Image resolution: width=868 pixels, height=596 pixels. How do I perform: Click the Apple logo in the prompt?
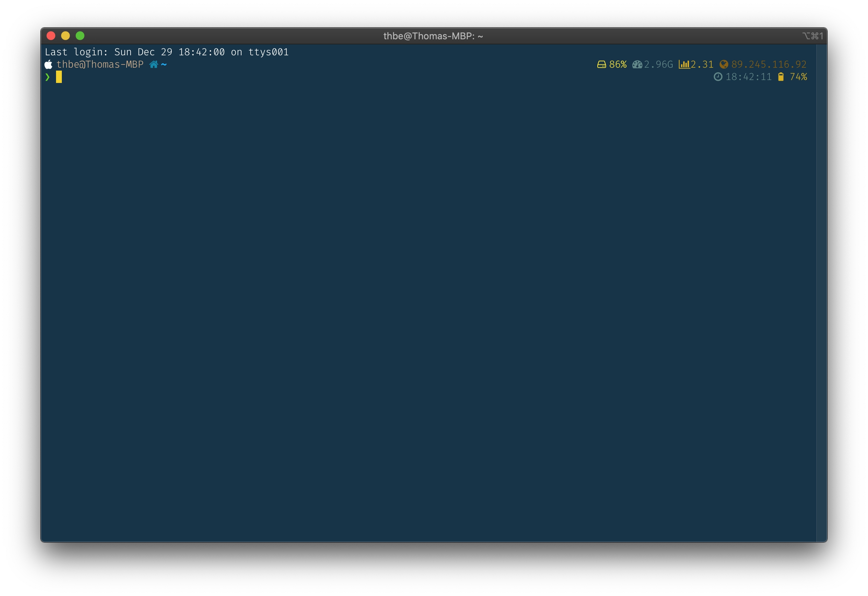[x=49, y=64]
